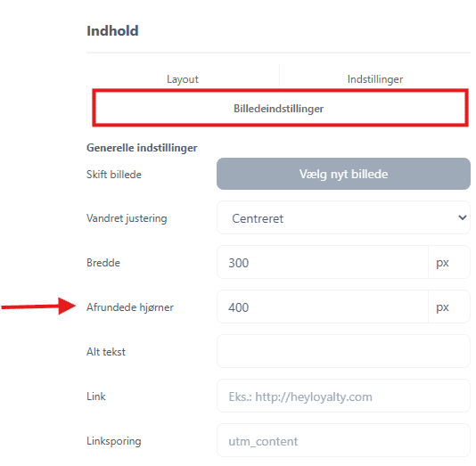Focus the Afrundede hjørner field containing 400
Image resolution: width=476 pixels, height=466 pixels.
[323, 307]
